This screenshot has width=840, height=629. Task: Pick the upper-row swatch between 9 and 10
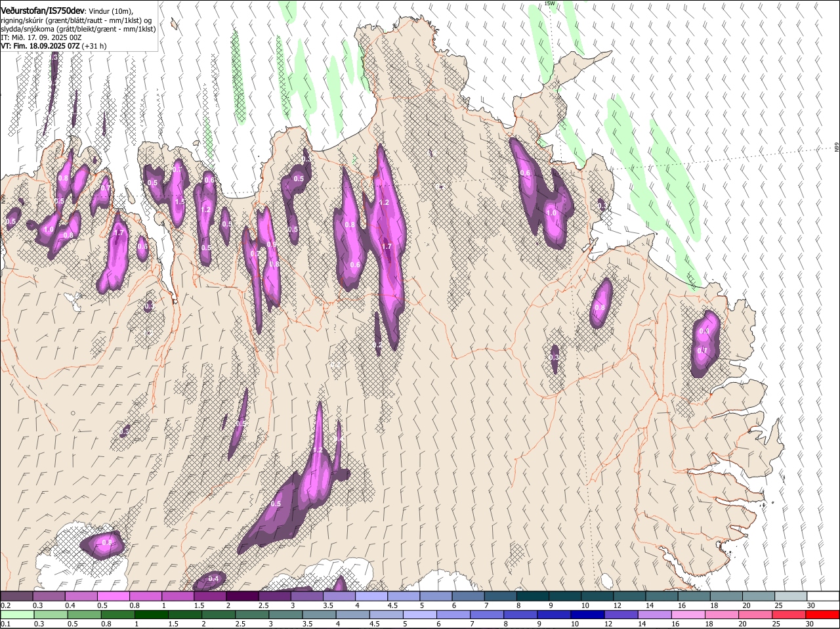pyautogui.click(x=565, y=596)
